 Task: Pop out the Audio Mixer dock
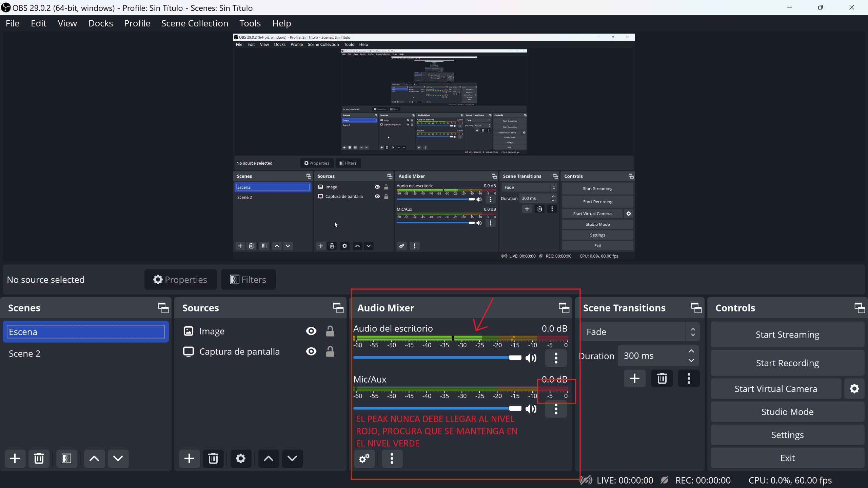pyautogui.click(x=564, y=308)
